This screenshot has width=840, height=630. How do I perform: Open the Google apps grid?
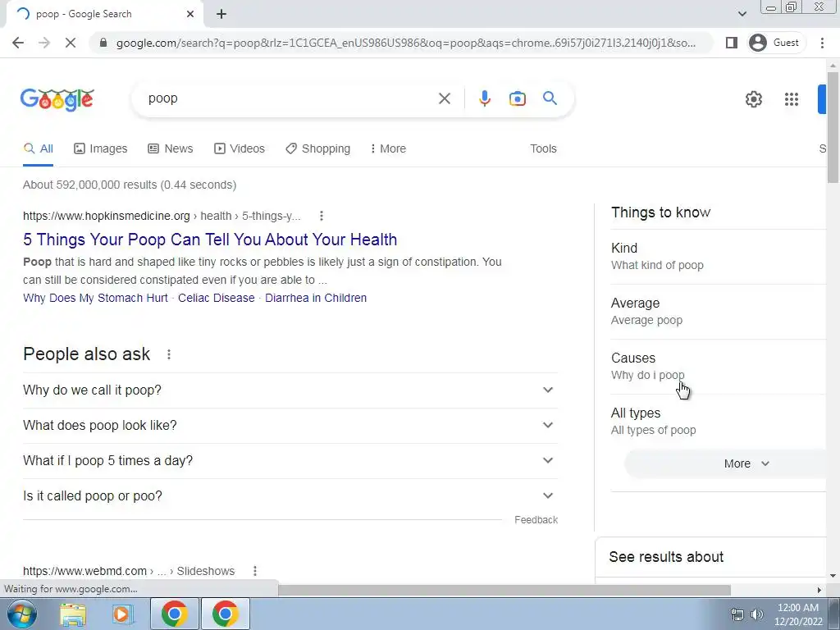coord(792,99)
